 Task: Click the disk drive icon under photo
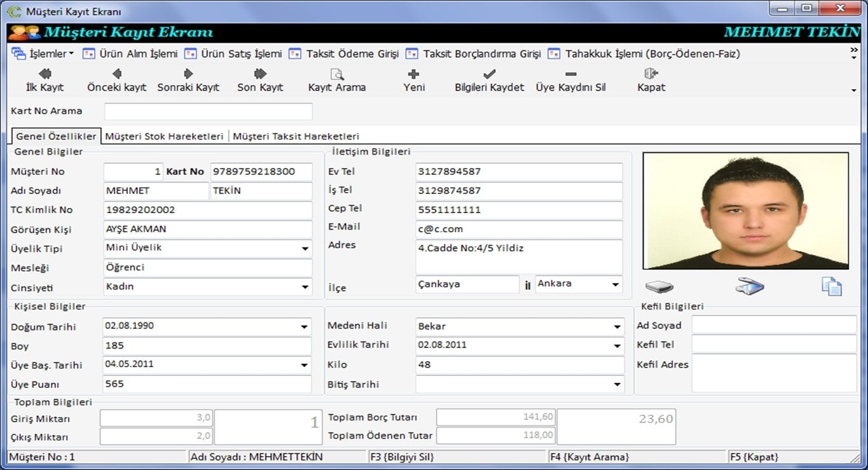pos(659,287)
